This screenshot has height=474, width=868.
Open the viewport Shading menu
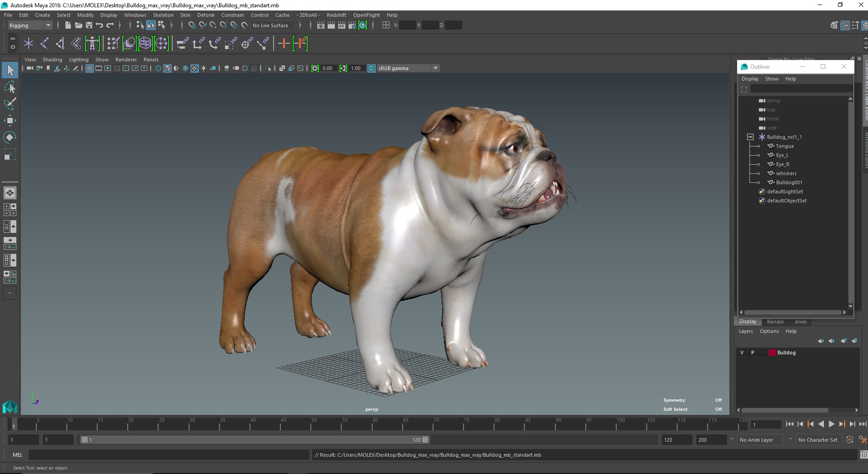(x=52, y=60)
